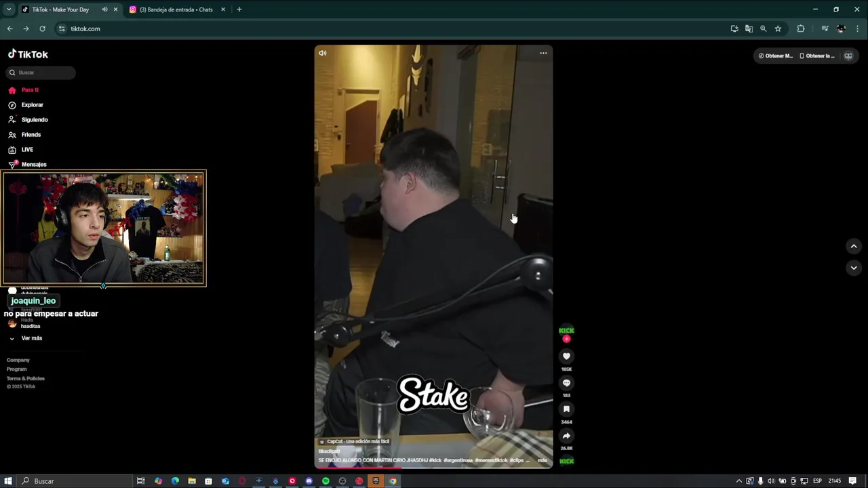Click the haaditaa followed account
Viewport: 868px width, 488px height.
(24, 323)
